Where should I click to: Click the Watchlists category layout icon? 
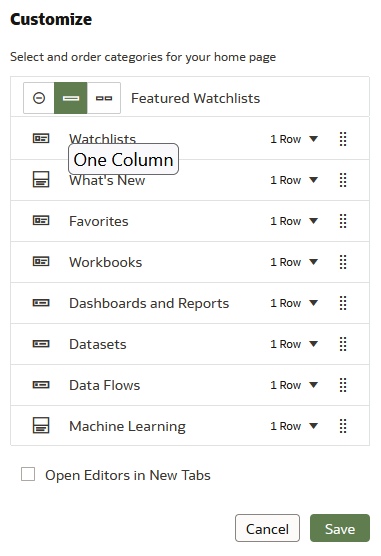click(41, 138)
